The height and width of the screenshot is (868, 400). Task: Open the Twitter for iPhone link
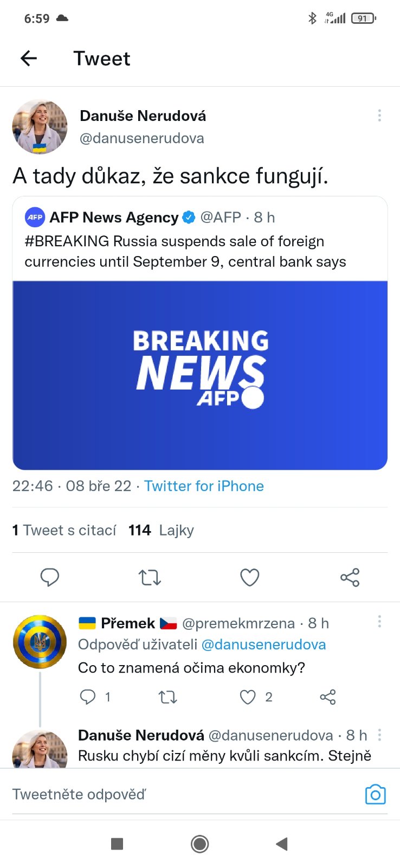(204, 486)
